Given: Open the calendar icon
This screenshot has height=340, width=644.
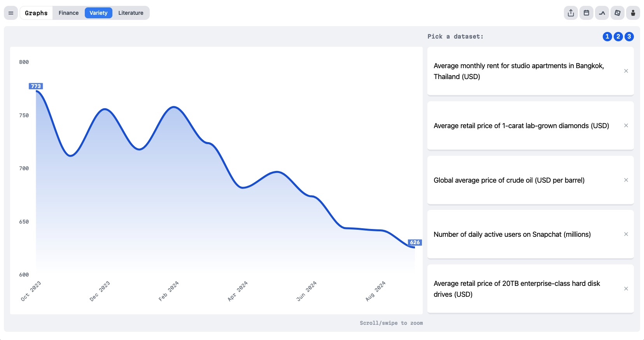Looking at the screenshot, I should point(586,13).
